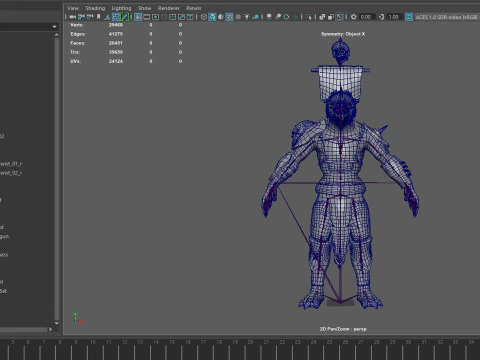This screenshot has width=480, height=360.
Task: Toggle the Wireframe on Shaded icon
Action: point(229,17)
